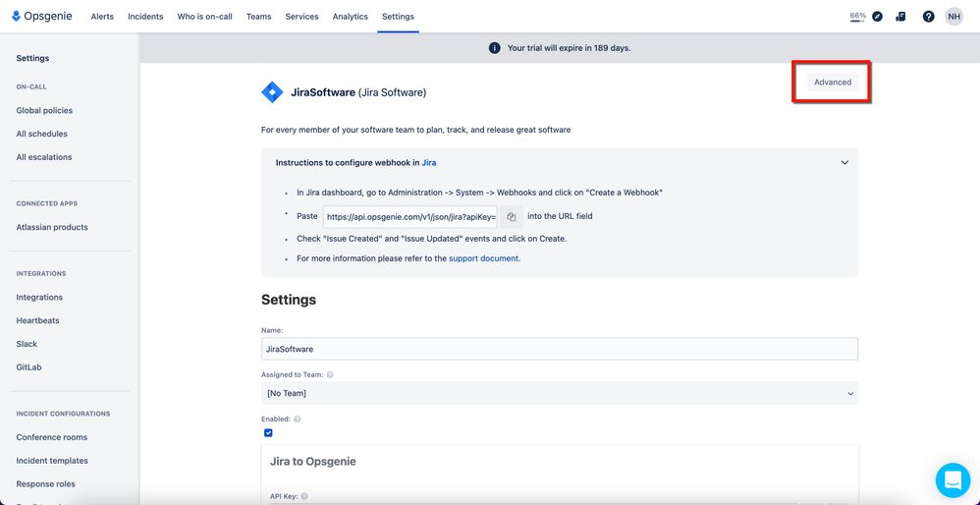The height and width of the screenshot is (505, 980).
Task: Click the Assigned to Team help icon
Action: point(330,375)
